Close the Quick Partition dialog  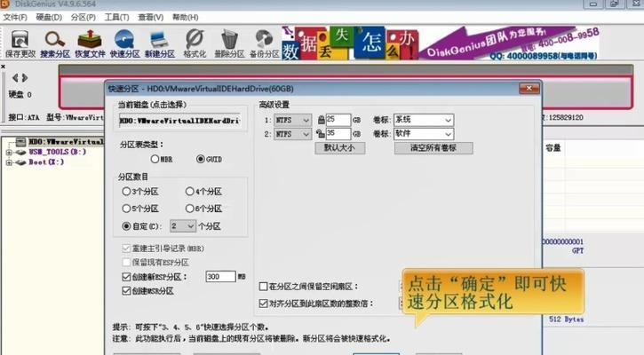529,88
